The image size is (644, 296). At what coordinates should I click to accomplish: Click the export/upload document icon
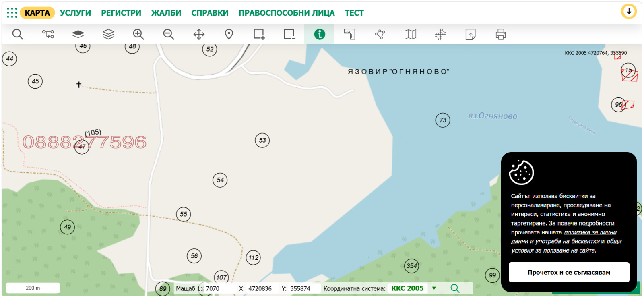coord(471,34)
